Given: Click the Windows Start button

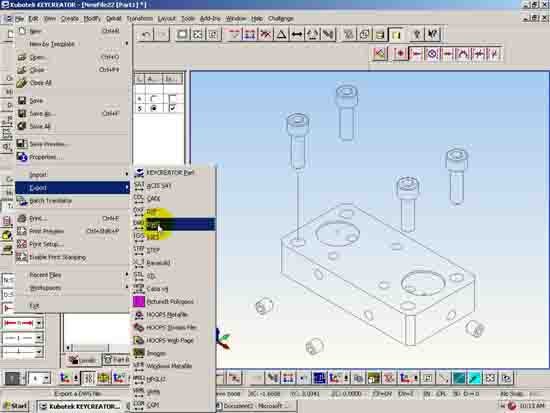Looking at the screenshot, I should click(x=15, y=406).
